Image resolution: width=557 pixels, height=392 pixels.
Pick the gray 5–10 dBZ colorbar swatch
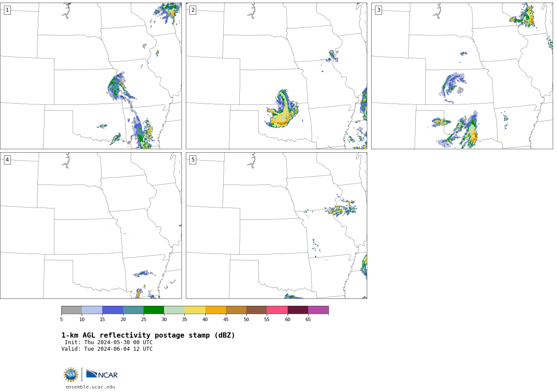coord(71,310)
